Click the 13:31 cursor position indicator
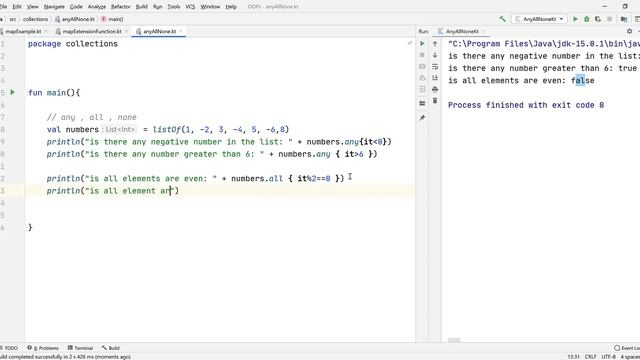 click(x=573, y=357)
